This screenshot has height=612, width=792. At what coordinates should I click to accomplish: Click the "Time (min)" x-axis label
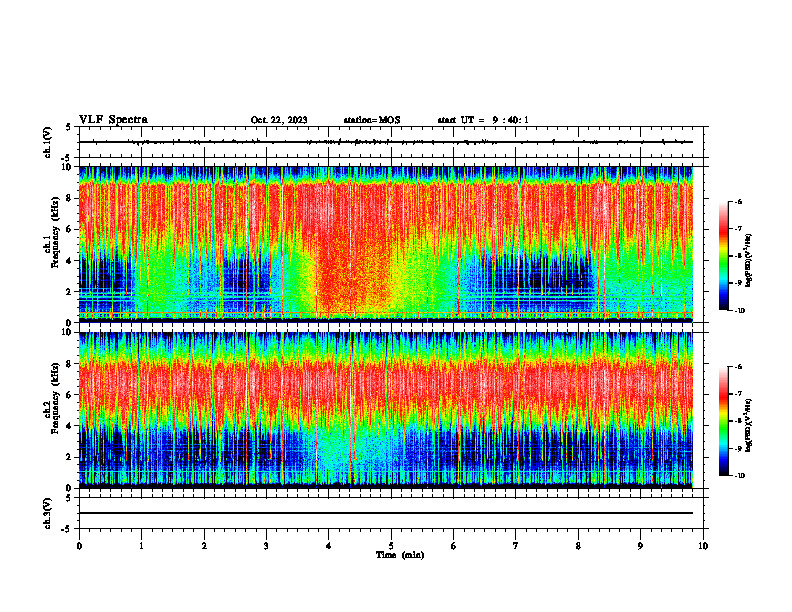(400, 555)
